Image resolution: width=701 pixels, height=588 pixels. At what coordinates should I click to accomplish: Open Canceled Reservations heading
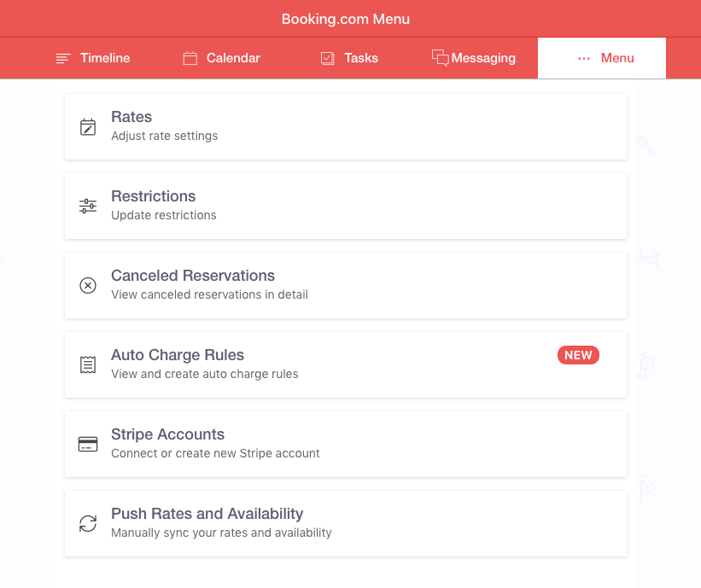(x=193, y=276)
